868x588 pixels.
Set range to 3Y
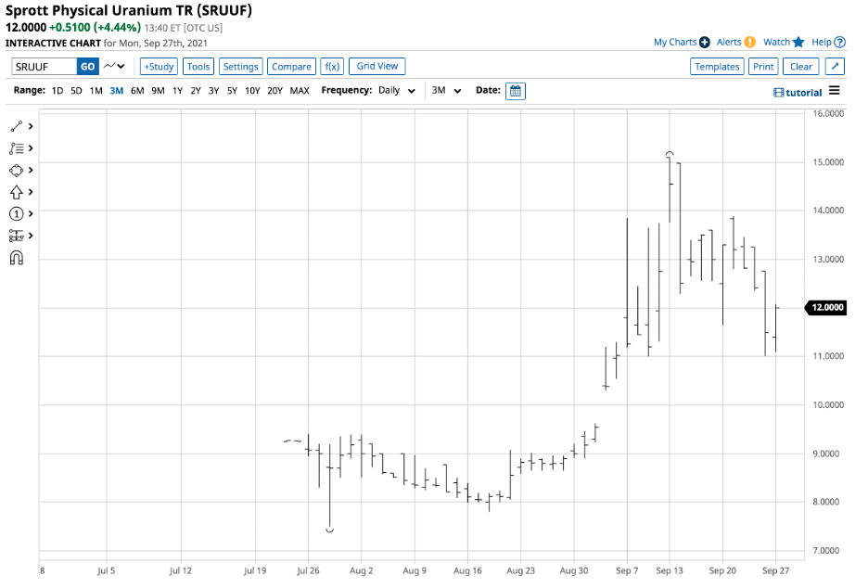coord(213,91)
